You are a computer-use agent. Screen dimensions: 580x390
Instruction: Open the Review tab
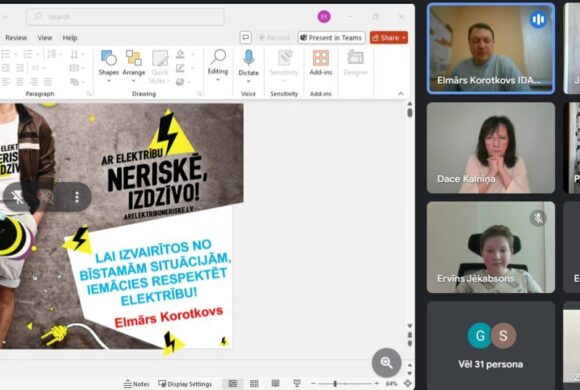click(x=16, y=38)
